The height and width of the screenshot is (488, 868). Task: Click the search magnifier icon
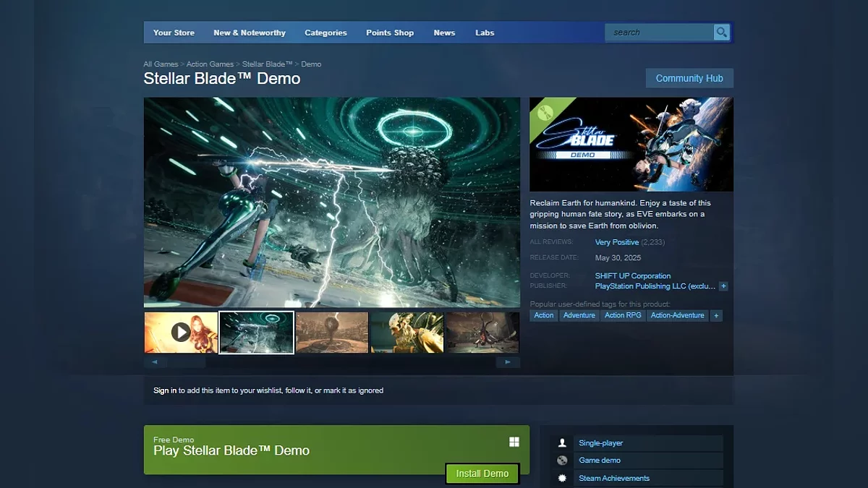pyautogui.click(x=721, y=33)
